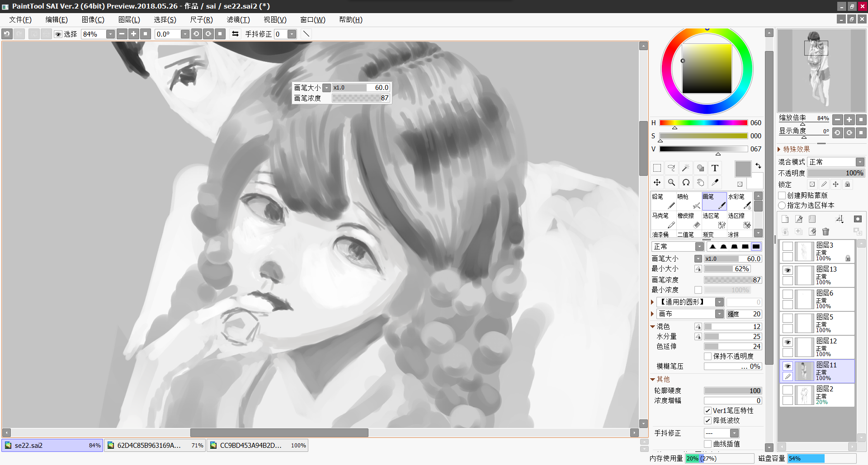Show layer 图层3 via visibility box

(x=788, y=246)
